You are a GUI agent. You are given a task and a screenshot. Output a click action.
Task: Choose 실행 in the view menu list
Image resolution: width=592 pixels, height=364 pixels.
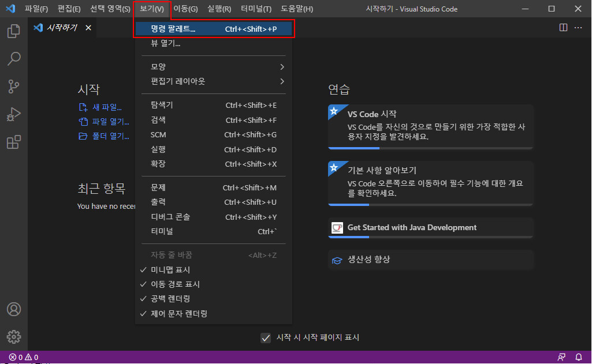tap(213, 149)
